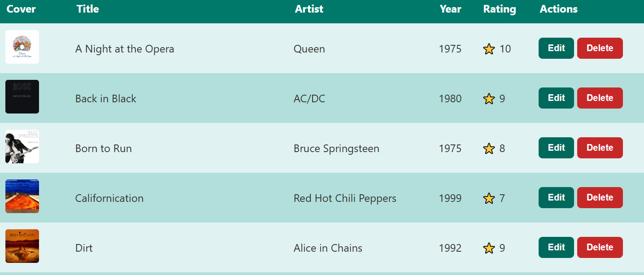Edit the A Night at the Opera entry
This screenshot has width=644, height=275.
pyautogui.click(x=556, y=48)
